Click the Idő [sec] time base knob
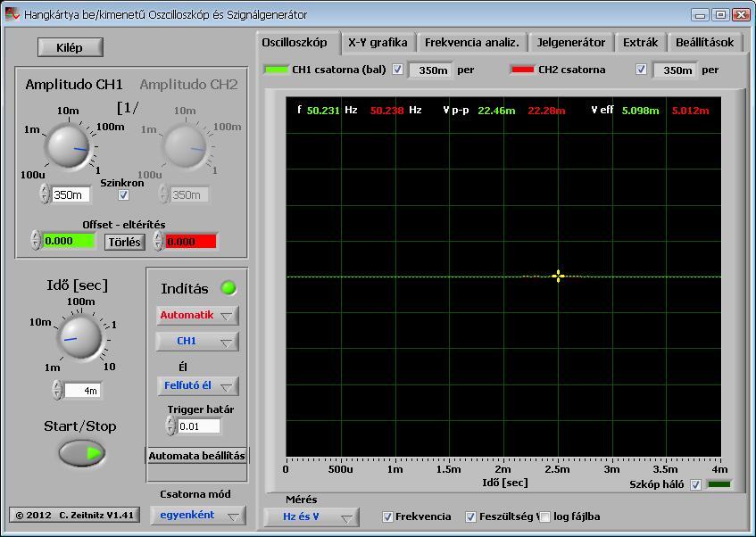Viewport: 756px width, 537px height. click(80, 337)
